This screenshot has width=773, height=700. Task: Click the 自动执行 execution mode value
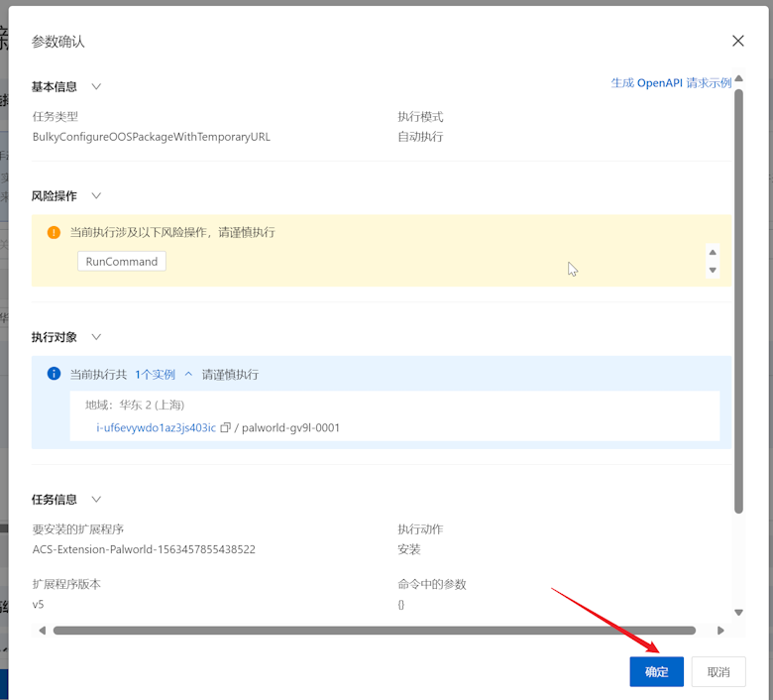[420, 137]
